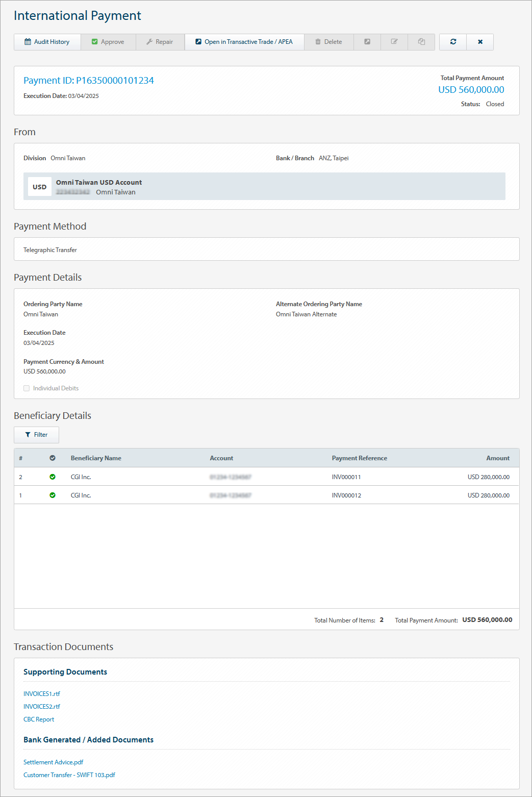Refresh the payment view
532x797 pixels.
(452, 42)
